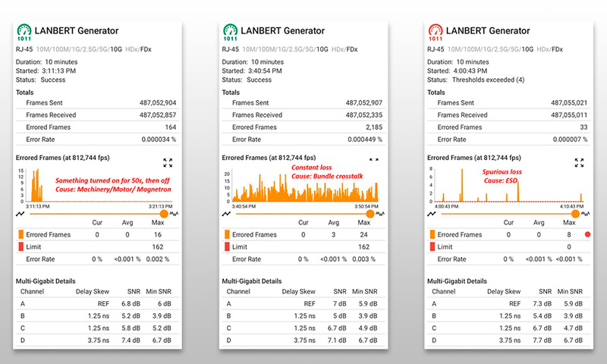Image resolution: width=607 pixels, height=364 pixels.
Task: Click the waveform icon right of the 4:00:43 PM panel slider
Action: point(585,214)
